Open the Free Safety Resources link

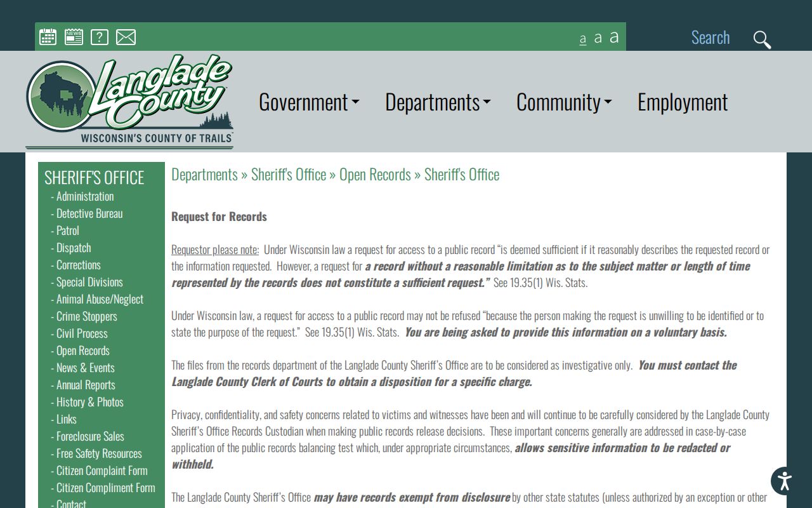tap(99, 453)
